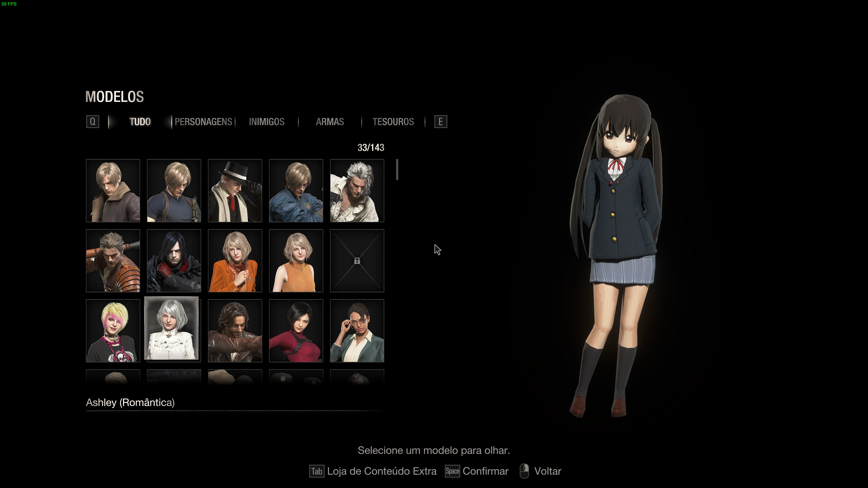Switch to the PERSONAGENS tab
Screen dimensions: 868x488
click(x=203, y=122)
